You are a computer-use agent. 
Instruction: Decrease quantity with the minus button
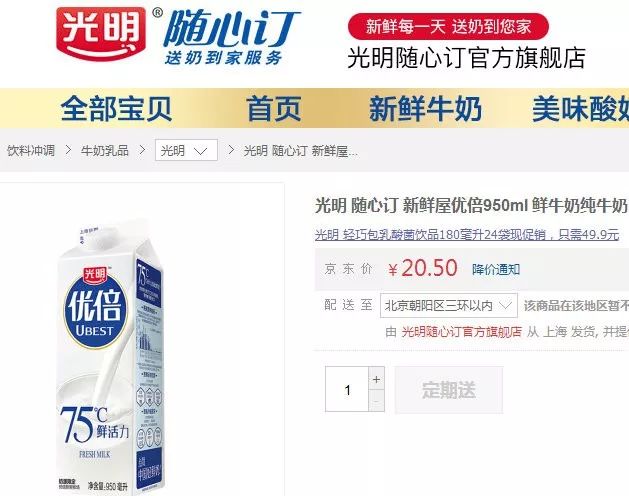click(376, 401)
